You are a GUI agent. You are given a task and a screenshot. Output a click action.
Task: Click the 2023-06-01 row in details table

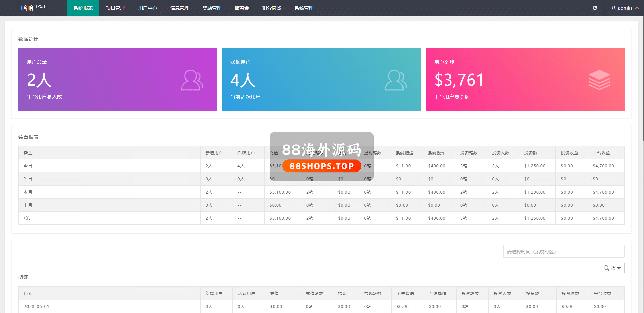(x=37, y=307)
